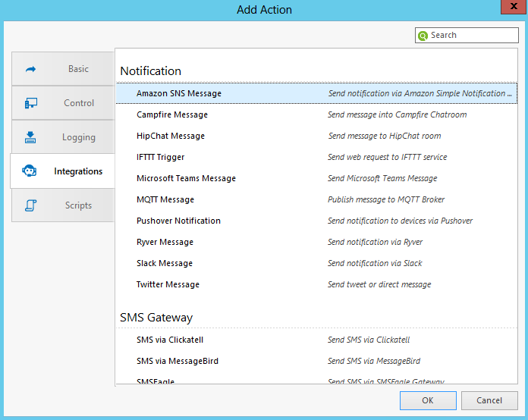Select SMS via Clickatell action
This screenshot has width=528, height=420.
pos(316,340)
